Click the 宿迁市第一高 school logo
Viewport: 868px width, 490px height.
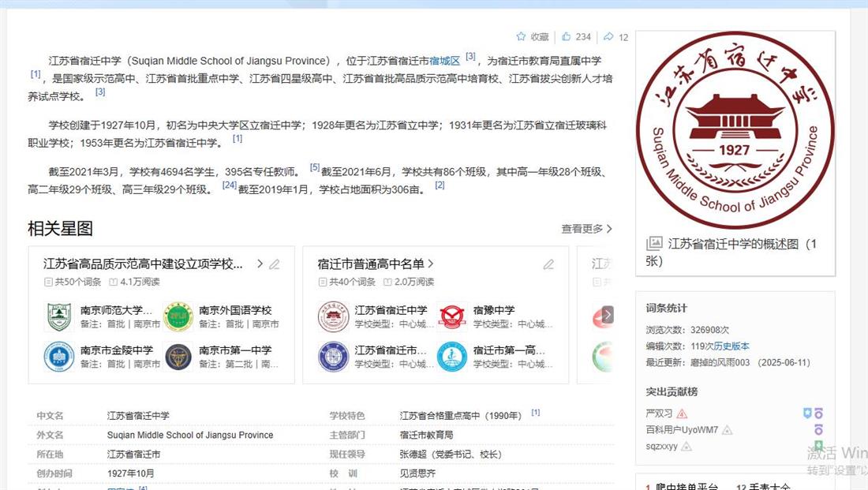click(x=451, y=357)
